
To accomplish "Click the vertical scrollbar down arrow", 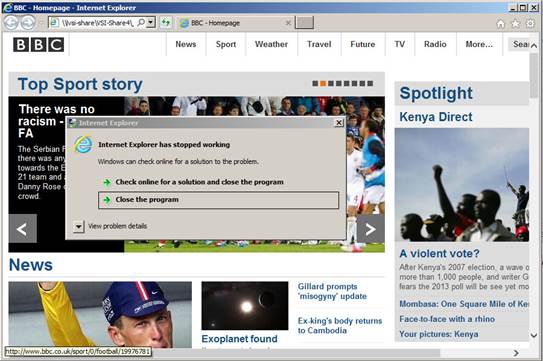I will tap(534, 335).
